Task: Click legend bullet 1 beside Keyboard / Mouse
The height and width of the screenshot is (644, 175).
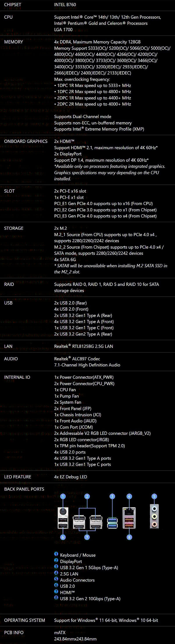Action: tap(56, 554)
